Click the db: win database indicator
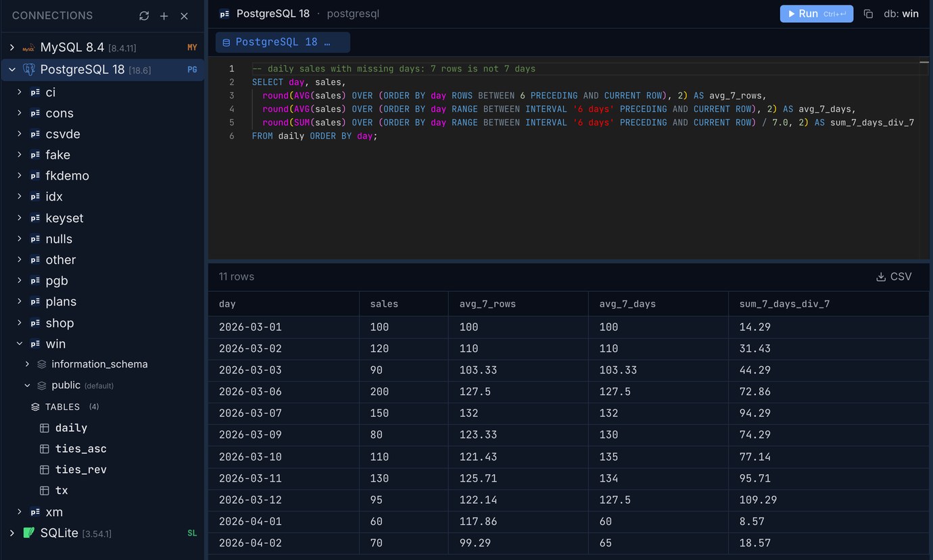 [x=901, y=14]
